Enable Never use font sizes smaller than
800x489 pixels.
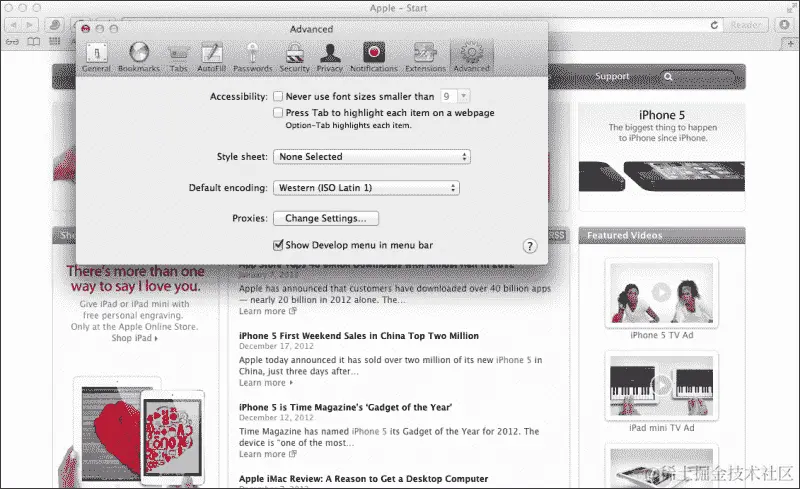coord(278,96)
